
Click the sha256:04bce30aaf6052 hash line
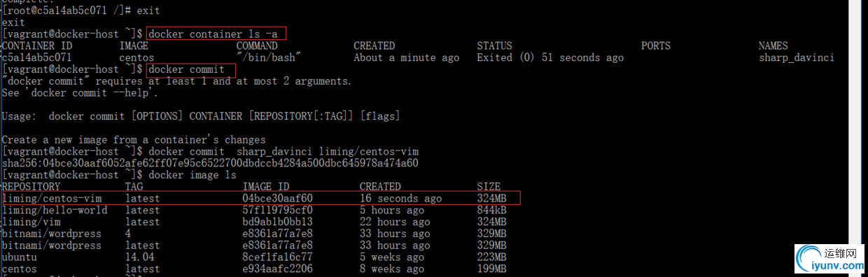[210, 163]
